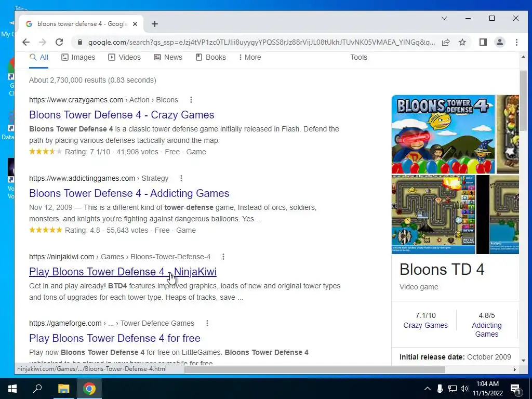Screen dimensions: 532x399
Task: Switch to Videos results
Action: tap(124, 57)
